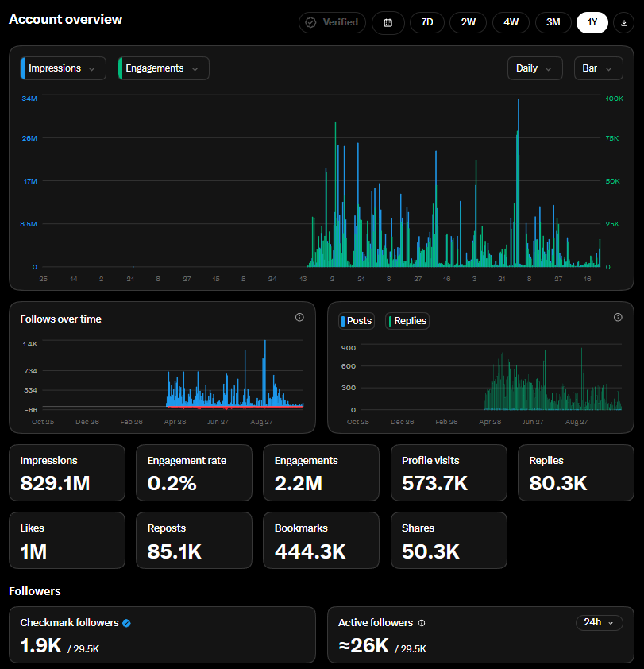The width and height of the screenshot is (644, 669).
Task: Download analytics data with the export icon
Action: [x=623, y=22]
